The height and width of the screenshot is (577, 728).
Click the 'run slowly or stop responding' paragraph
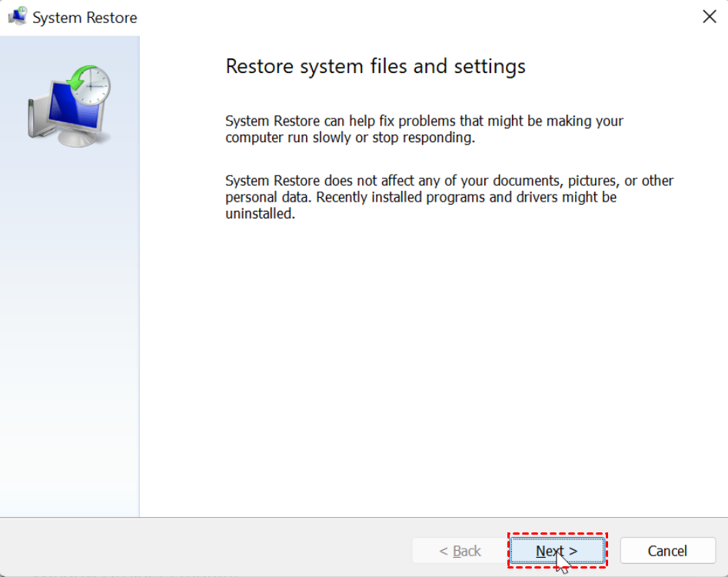tap(424, 129)
